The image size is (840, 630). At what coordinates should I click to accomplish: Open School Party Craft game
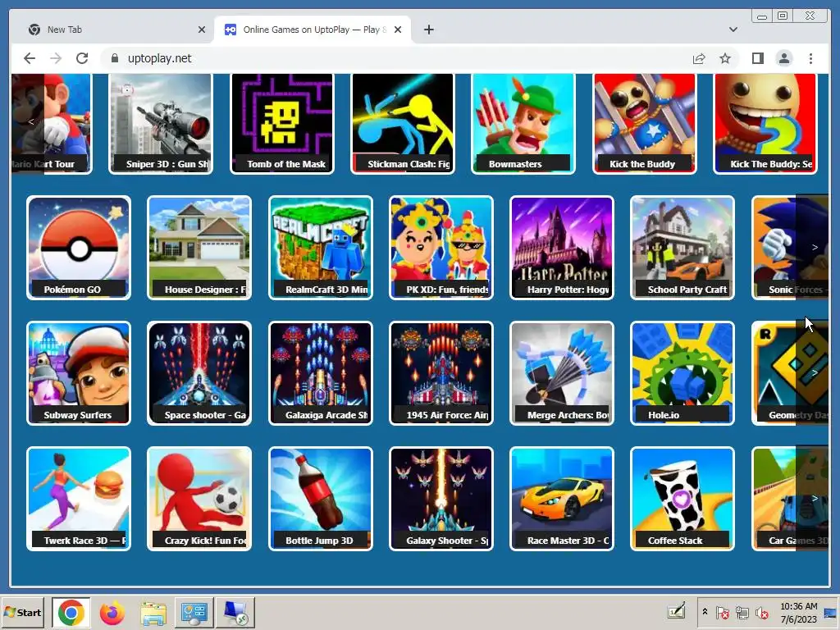tap(682, 248)
